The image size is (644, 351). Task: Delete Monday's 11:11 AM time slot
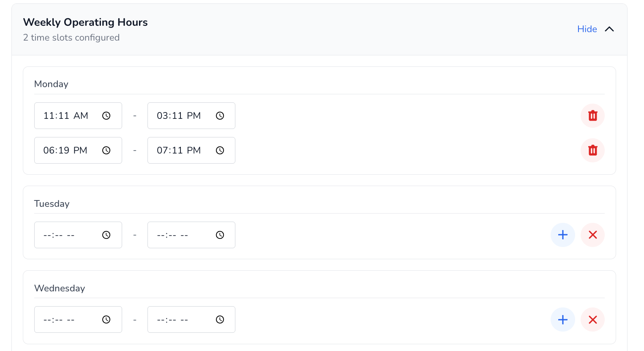(x=592, y=116)
